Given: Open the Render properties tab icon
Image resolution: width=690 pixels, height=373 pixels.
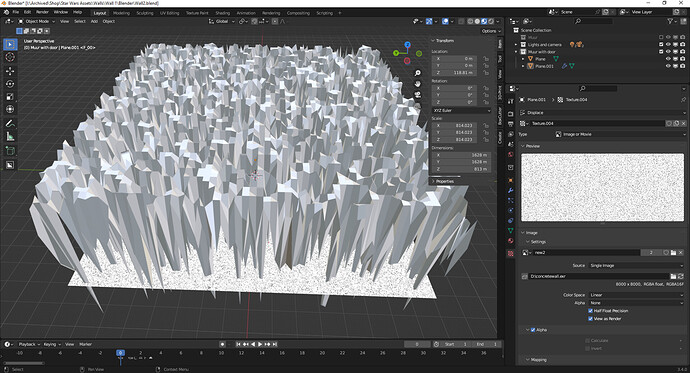Looking at the screenshot, I should pos(510,113).
